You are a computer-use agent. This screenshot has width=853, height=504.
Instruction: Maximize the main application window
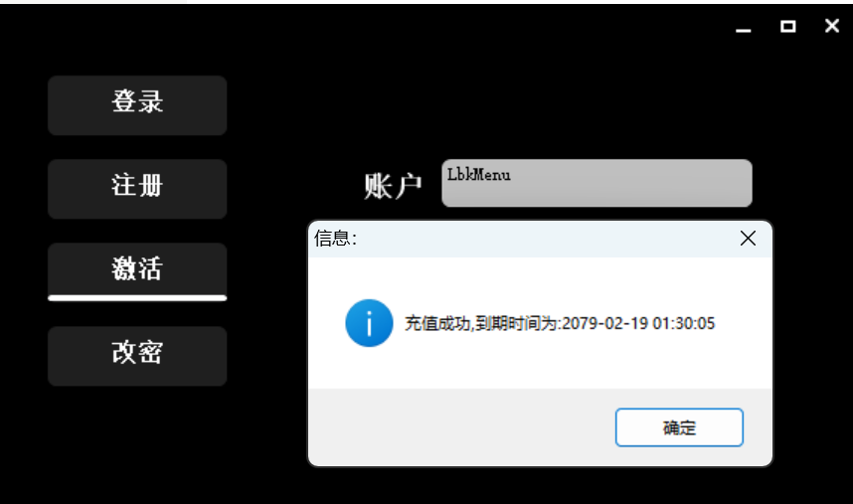coord(787,26)
